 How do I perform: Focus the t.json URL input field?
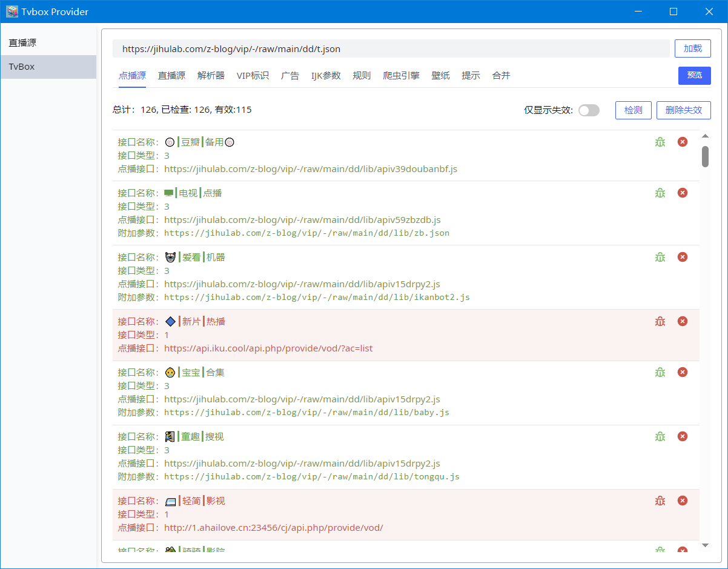(x=391, y=48)
